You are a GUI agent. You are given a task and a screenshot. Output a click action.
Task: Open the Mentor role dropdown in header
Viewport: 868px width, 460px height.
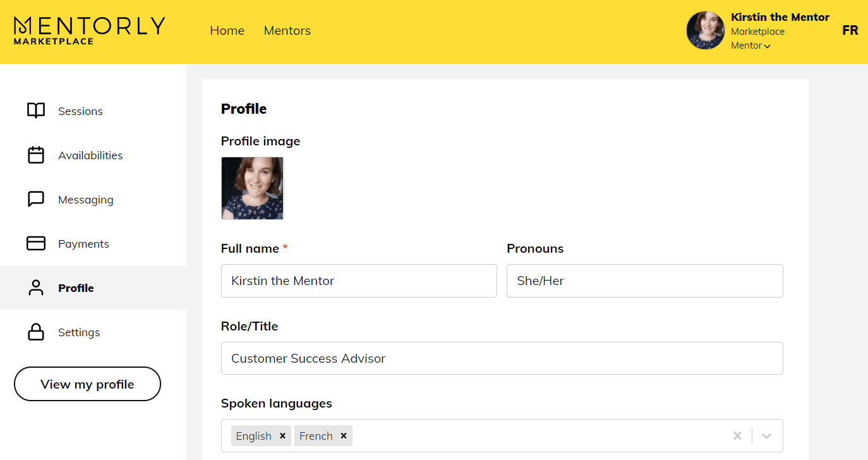(x=750, y=45)
